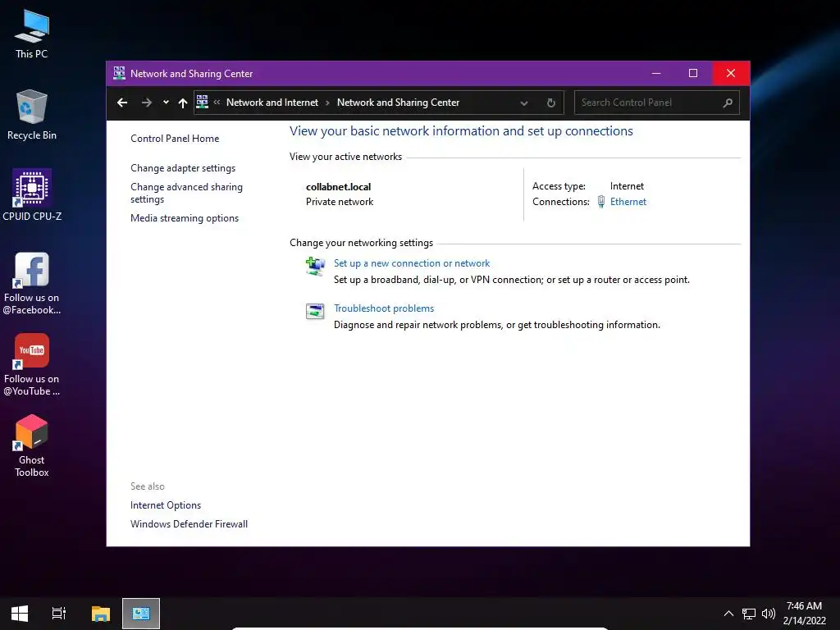Expand the breadcrumb double-chevron overflow
840x630 pixels.
pos(217,103)
